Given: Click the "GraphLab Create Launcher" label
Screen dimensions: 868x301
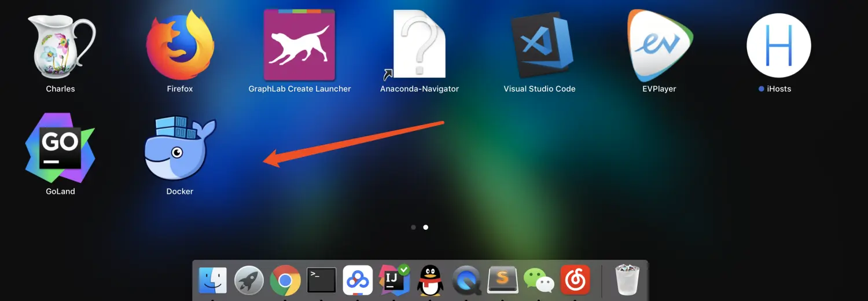Looking at the screenshot, I should [x=300, y=89].
